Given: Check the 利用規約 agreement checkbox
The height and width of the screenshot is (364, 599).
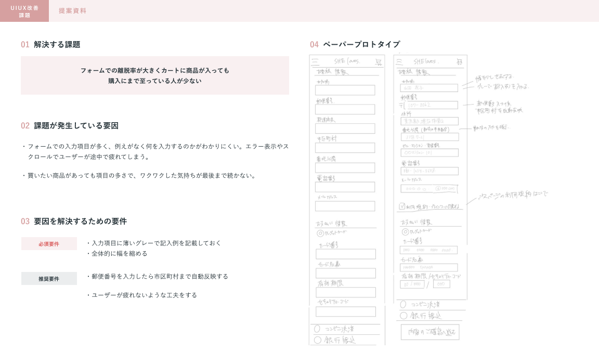Looking at the screenshot, I should pyautogui.click(x=402, y=206).
